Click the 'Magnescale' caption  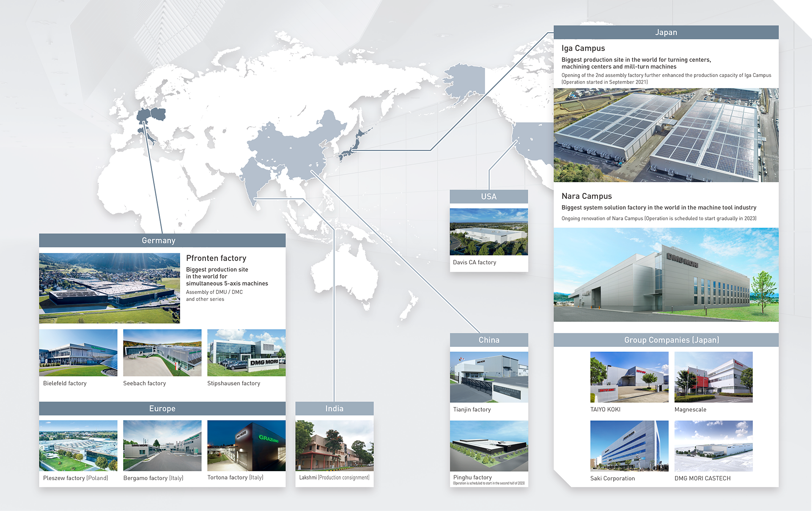point(691,409)
